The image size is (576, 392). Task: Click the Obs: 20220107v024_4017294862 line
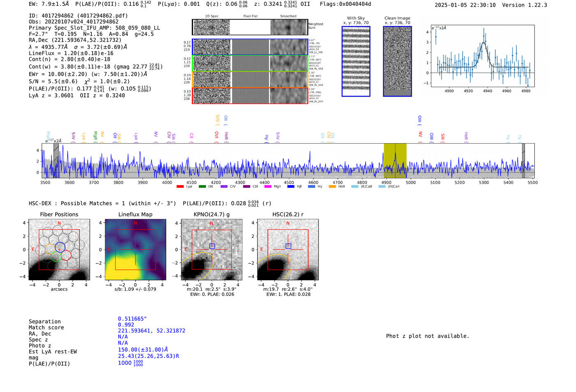(x=74, y=22)
